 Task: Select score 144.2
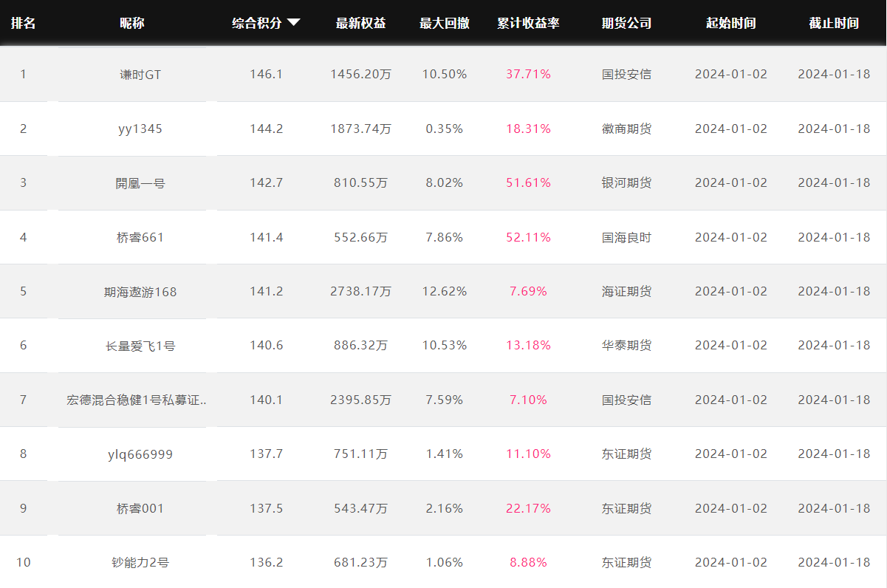tap(267, 129)
